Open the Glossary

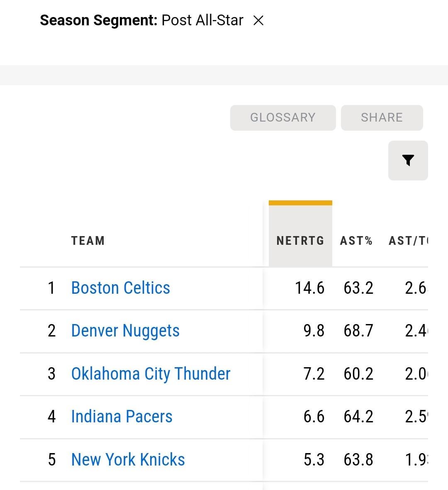(283, 118)
